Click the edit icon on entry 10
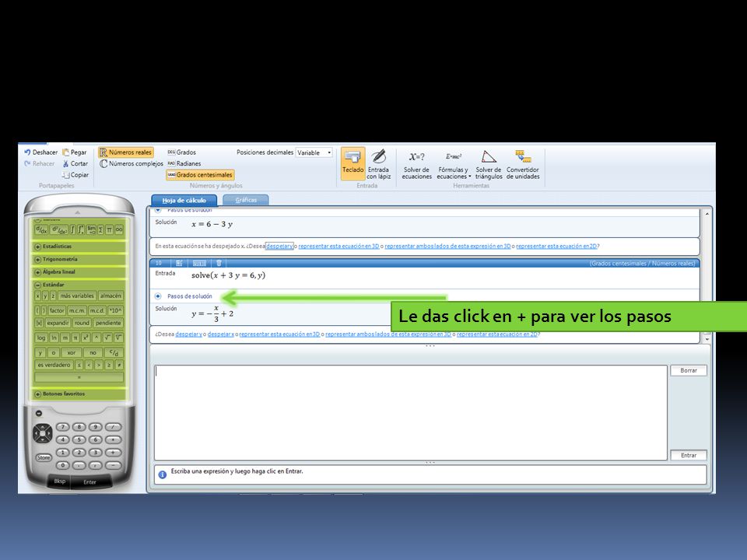The height and width of the screenshot is (560, 747). click(x=179, y=263)
